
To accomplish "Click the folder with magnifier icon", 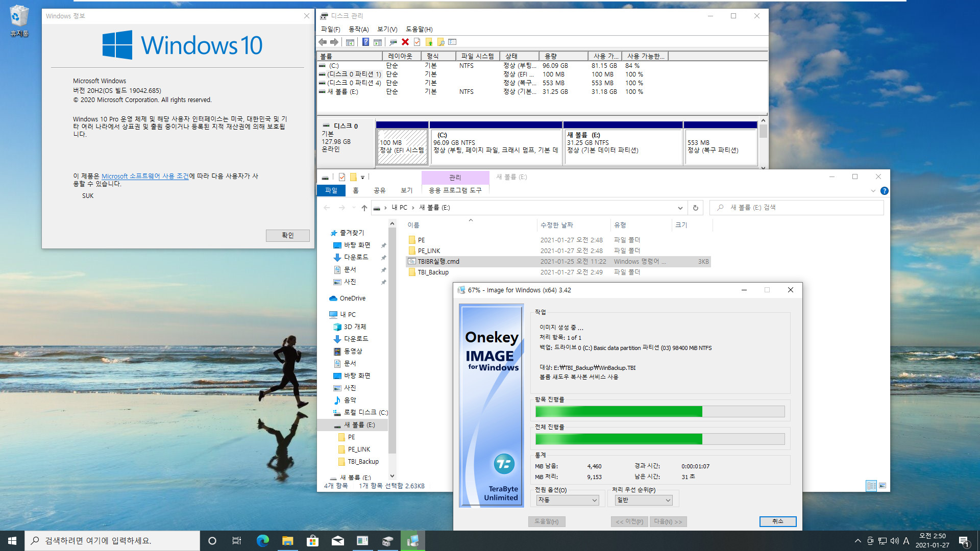I will (x=440, y=42).
